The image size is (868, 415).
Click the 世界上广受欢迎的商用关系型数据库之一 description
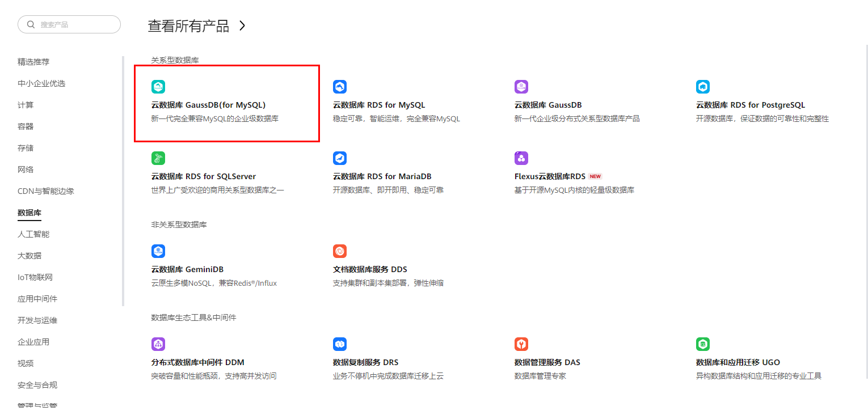pos(218,190)
